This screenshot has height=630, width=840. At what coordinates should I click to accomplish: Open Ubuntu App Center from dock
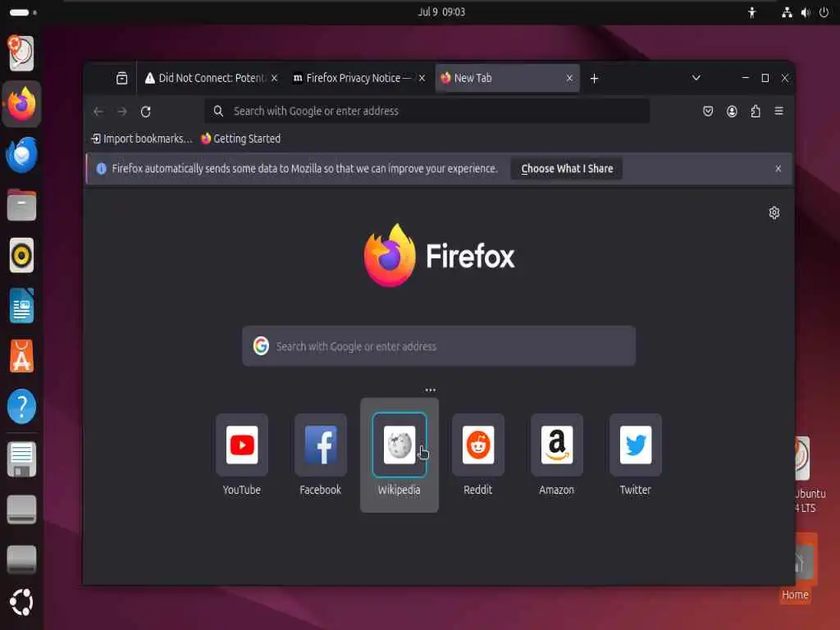[21, 356]
